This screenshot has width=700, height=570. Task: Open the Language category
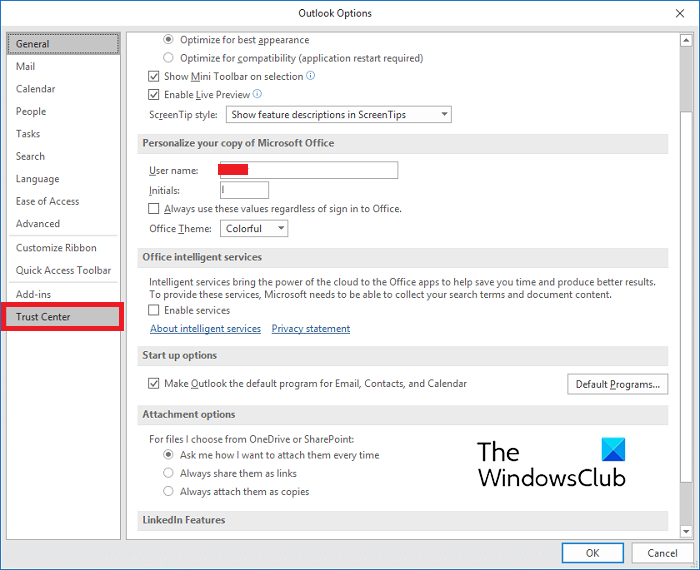63,179
